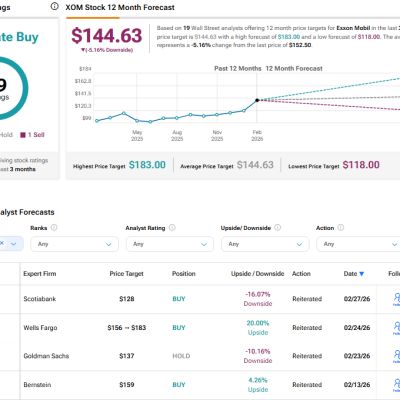The image size is (400, 400).
Task: Click follow icon in Goldman Sachs row
Action: tap(397, 356)
